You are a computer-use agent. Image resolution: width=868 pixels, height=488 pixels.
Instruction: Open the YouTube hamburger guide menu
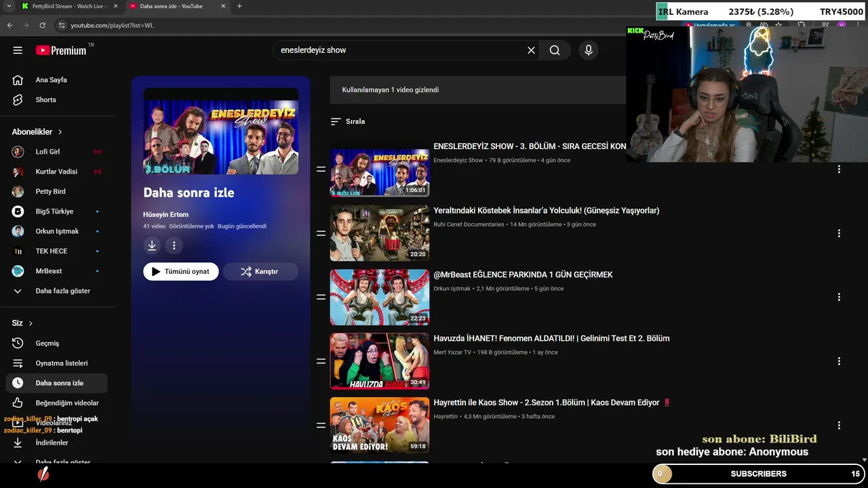18,50
